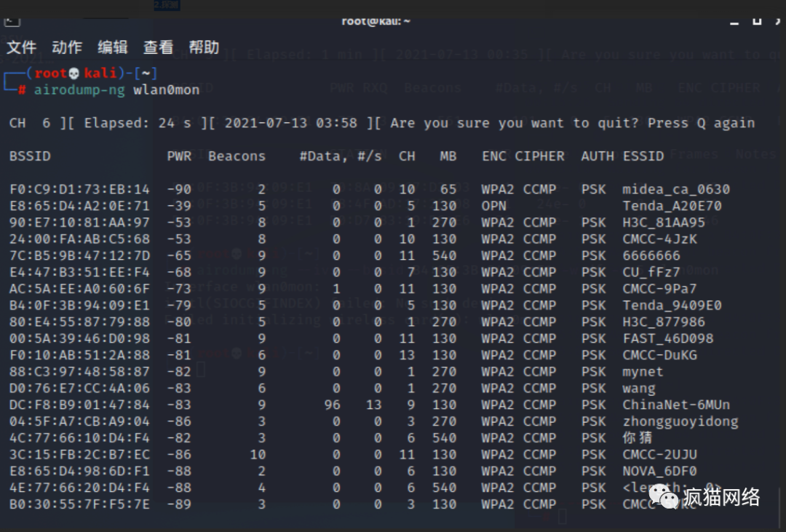The height and width of the screenshot is (532, 786).
Task: Click BSSID B4:0F:3B:94:09:E1
Action: point(79,305)
